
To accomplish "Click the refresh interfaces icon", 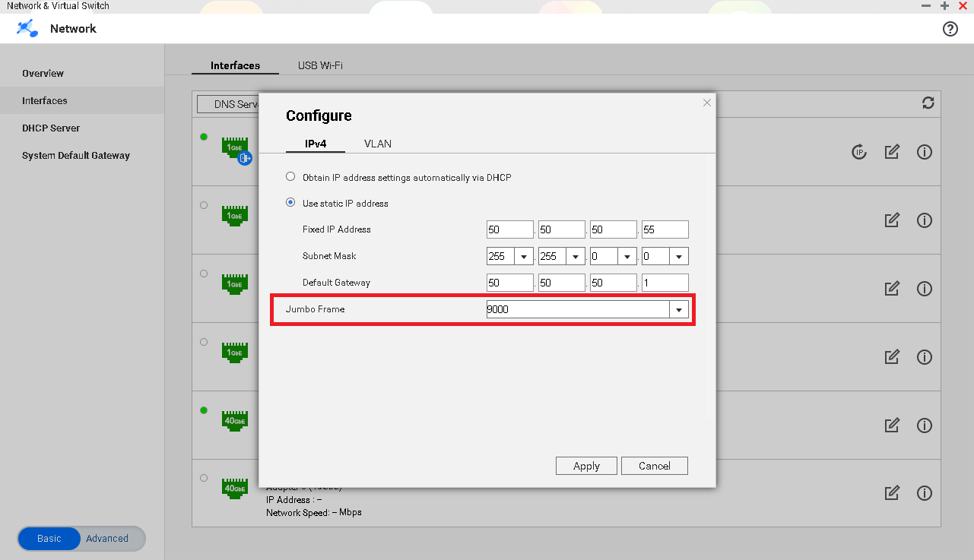I will tap(928, 103).
